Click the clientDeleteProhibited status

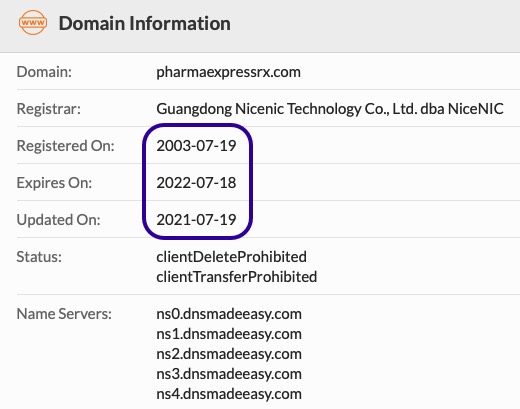point(231,257)
